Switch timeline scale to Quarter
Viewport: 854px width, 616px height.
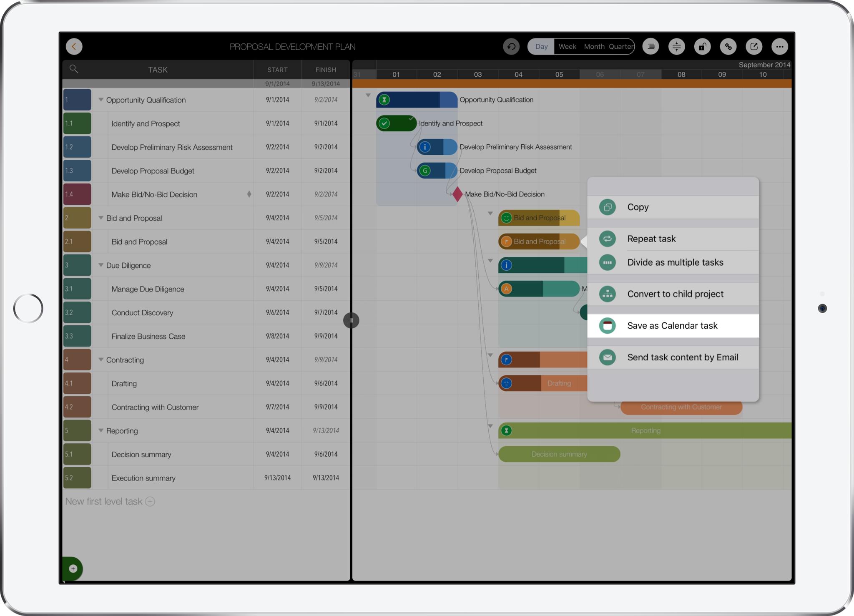point(620,47)
